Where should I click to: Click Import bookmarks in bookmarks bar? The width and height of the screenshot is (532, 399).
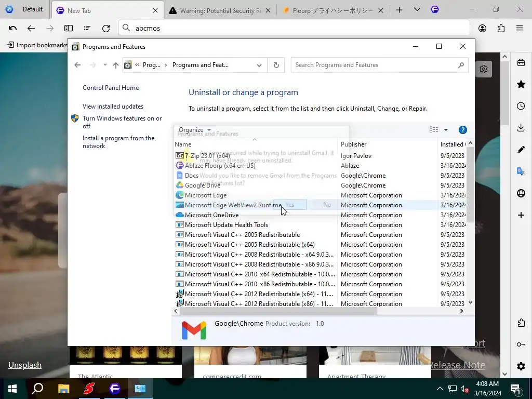(37, 45)
